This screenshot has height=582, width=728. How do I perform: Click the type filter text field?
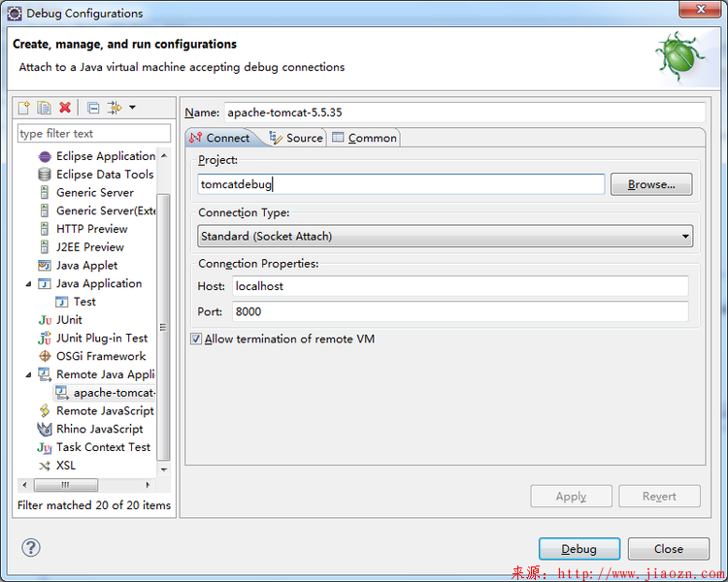click(94, 134)
